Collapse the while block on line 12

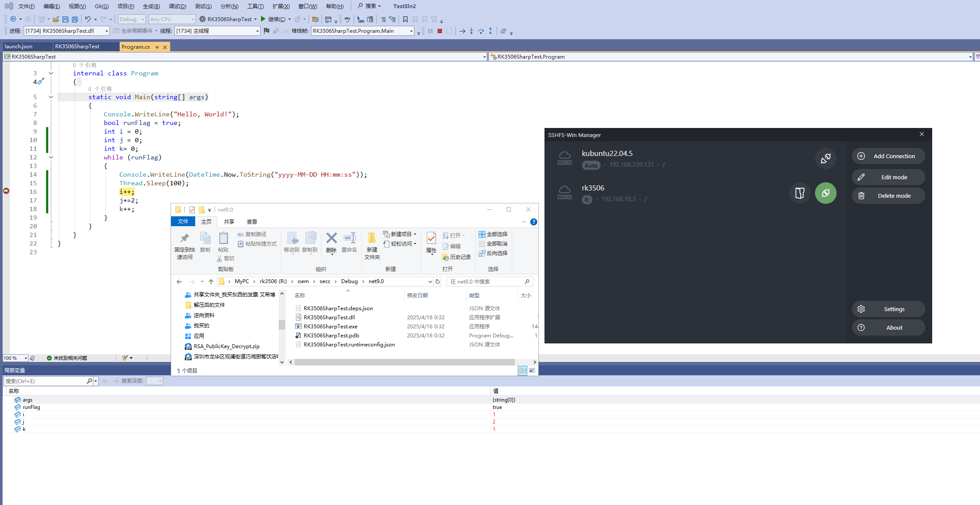tap(51, 157)
